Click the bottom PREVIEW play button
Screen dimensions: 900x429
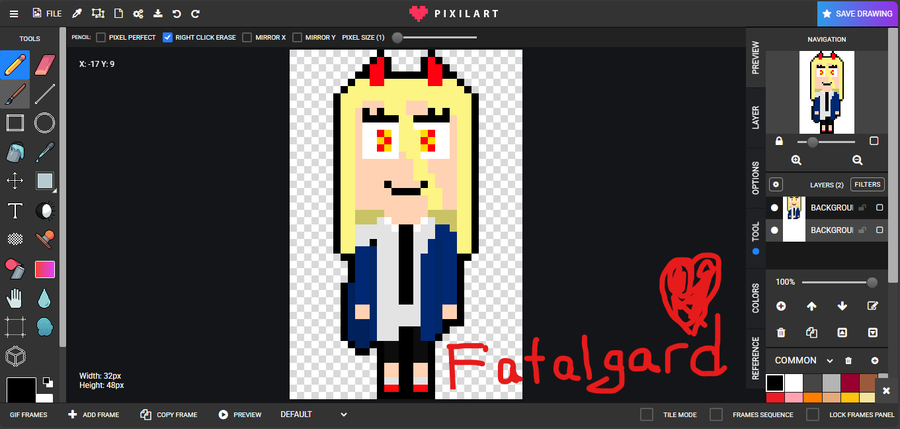(x=240, y=414)
